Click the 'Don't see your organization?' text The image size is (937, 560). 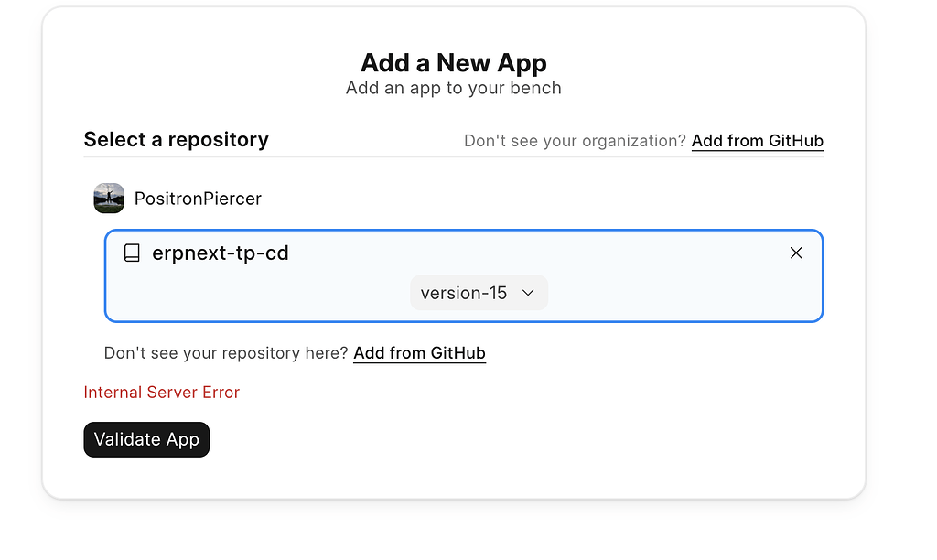(575, 141)
